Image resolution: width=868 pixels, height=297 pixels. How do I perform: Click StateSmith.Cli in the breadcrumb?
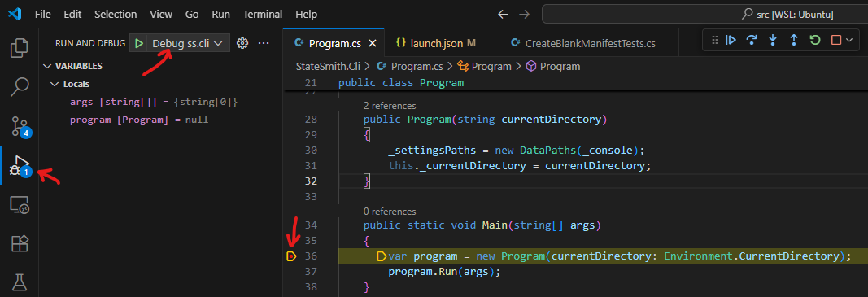point(329,67)
